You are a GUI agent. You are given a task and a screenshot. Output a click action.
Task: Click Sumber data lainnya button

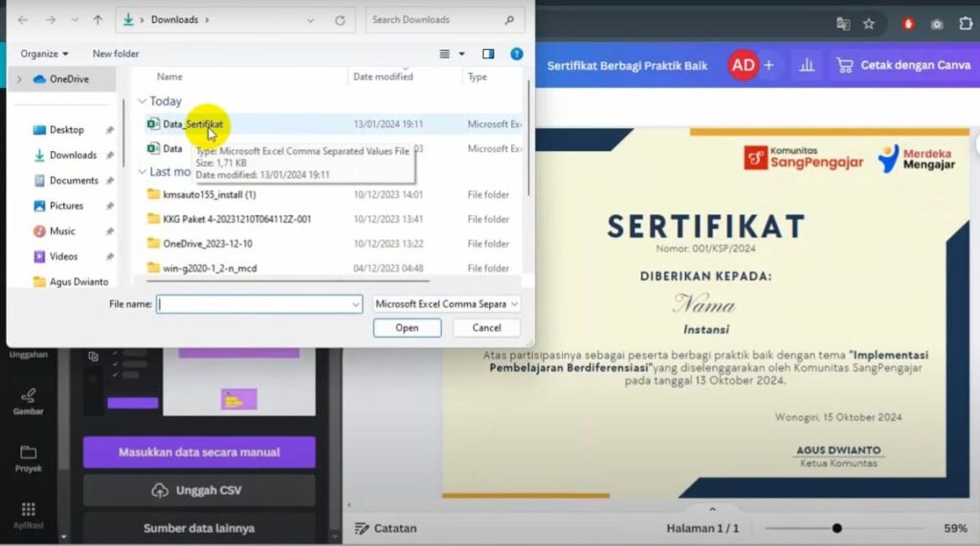point(199,529)
